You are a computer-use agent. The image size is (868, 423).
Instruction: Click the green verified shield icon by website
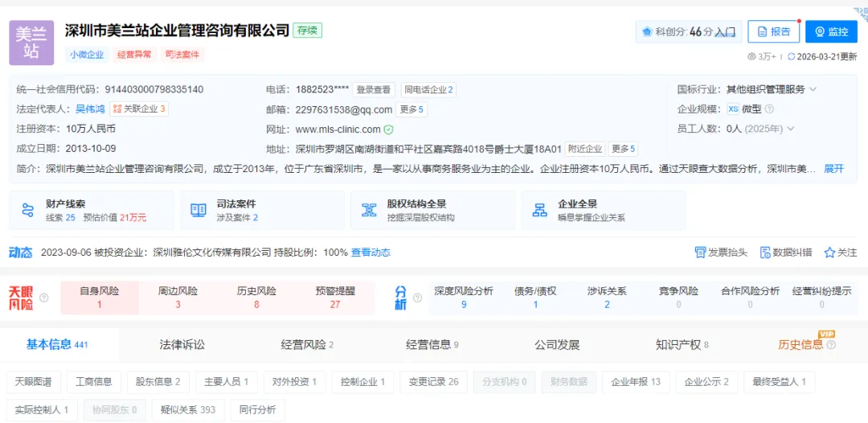(x=389, y=129)
